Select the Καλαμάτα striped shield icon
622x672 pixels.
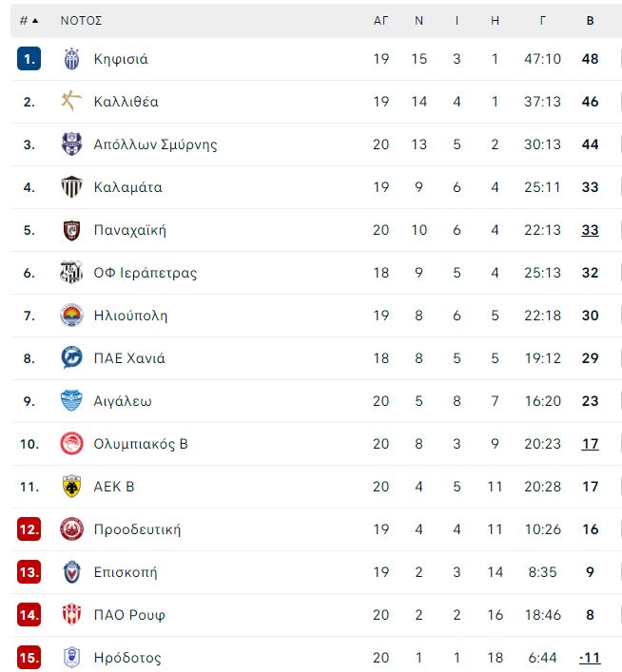pos(71,187)
